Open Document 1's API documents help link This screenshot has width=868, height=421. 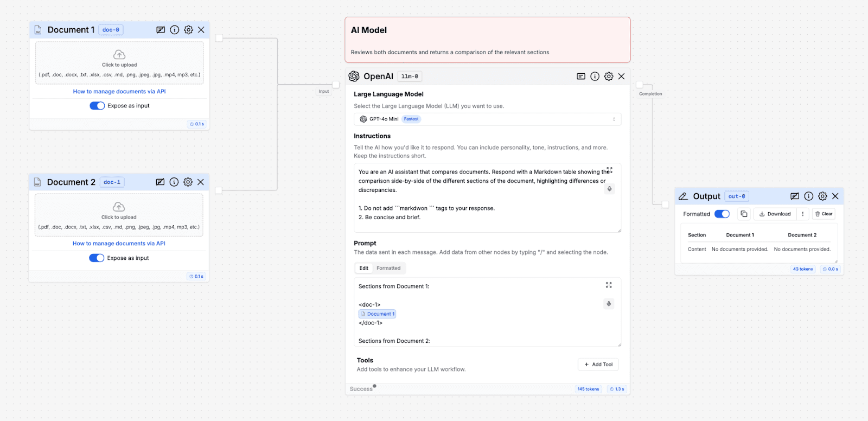tap(119, 92)
